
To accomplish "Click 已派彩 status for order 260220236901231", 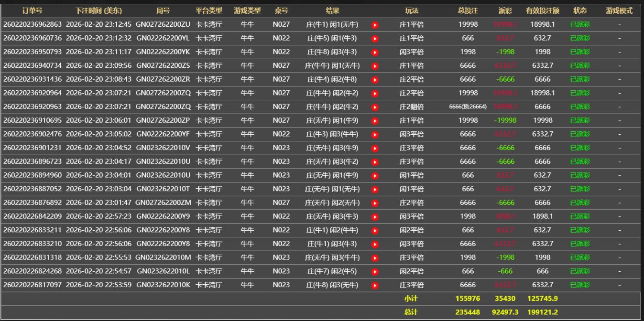I will [x=579, y=148].
